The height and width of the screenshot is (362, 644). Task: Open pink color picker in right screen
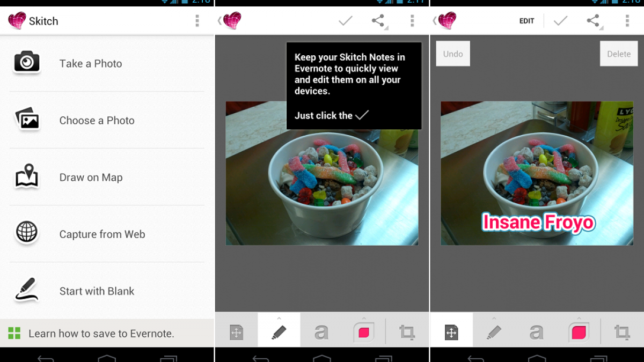pyautogui.click(x=579, y=333)
